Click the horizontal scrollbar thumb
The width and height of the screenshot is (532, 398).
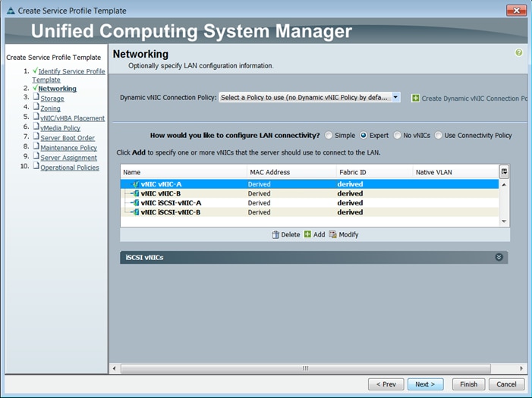pyautogui.click(x=306, y=368)
